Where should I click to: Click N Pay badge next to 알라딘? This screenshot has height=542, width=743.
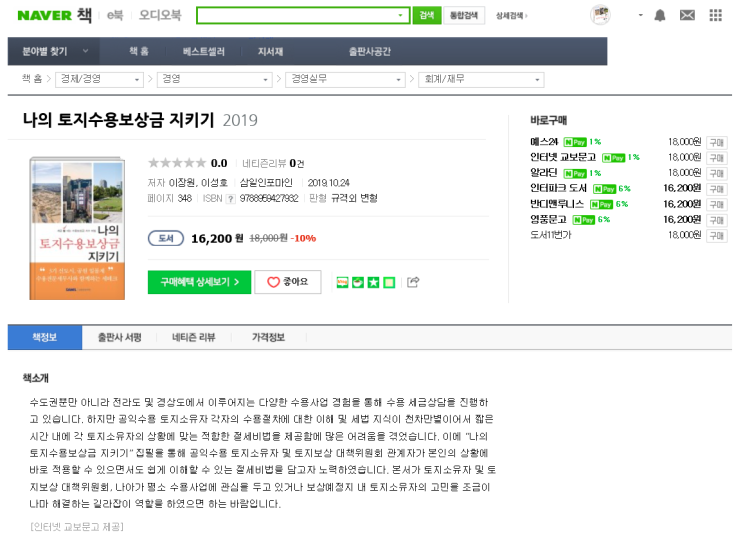click(575, 173)
